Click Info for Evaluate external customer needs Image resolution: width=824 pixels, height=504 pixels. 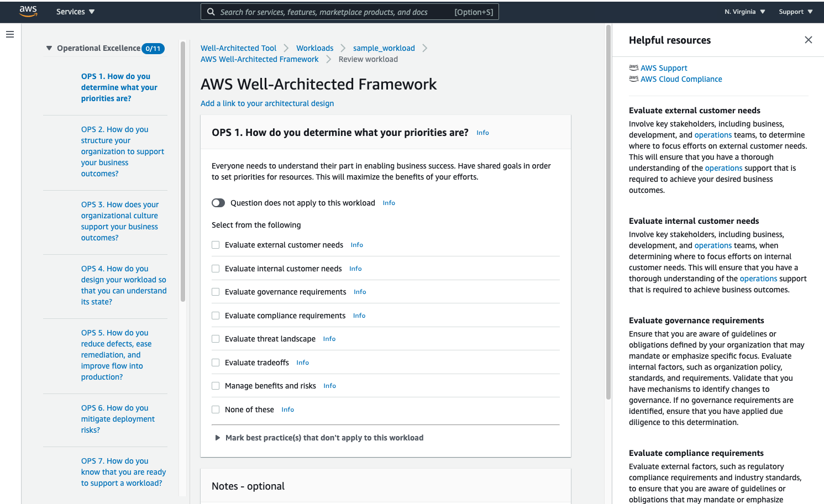(x=357, y=245)
